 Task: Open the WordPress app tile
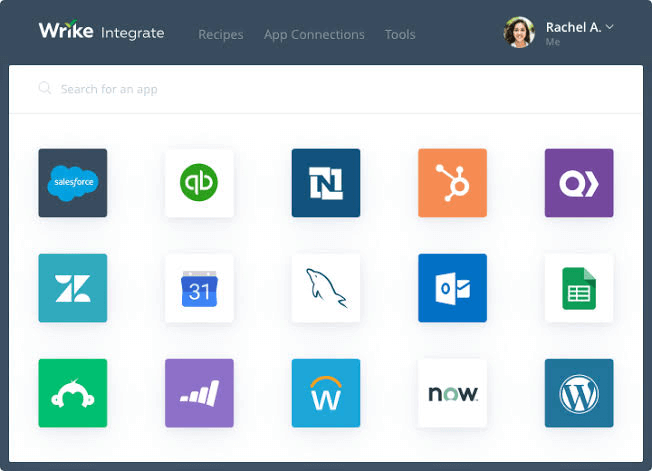(579, 393)
